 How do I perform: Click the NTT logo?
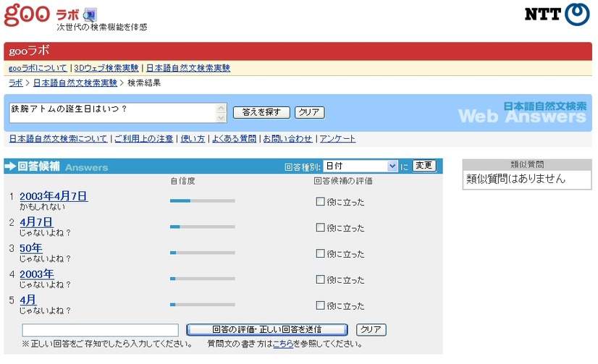pos(557,14)
